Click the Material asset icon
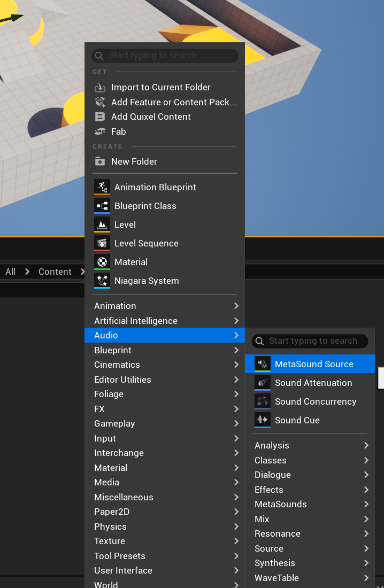 pos(102,262)
